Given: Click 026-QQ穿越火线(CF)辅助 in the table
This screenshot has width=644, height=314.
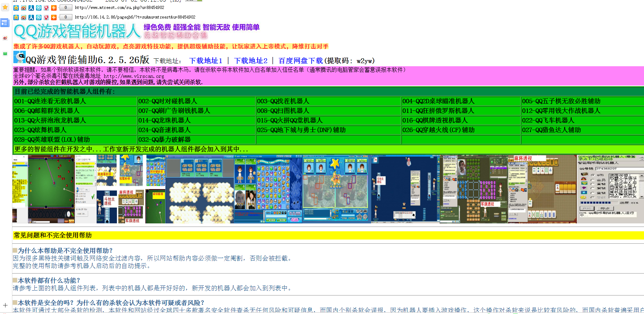Looking at the screenshot, I should (x=461, y=130).
